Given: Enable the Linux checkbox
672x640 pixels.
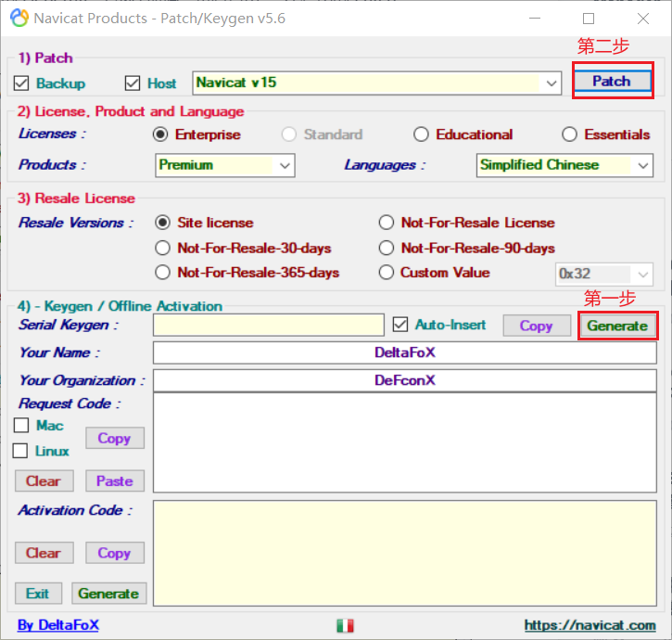Looking at the screenshot, I should point(20,451).
